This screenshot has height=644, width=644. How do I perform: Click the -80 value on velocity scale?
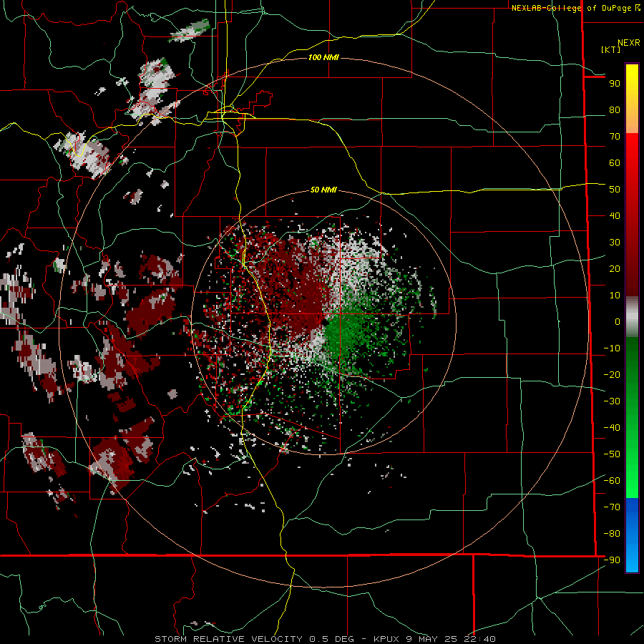612,534
